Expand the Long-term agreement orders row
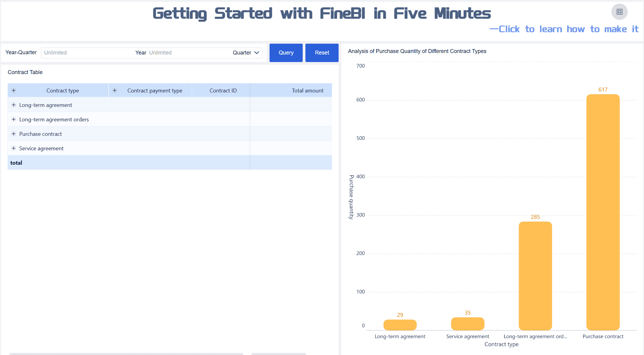 (x=14, y=119)
